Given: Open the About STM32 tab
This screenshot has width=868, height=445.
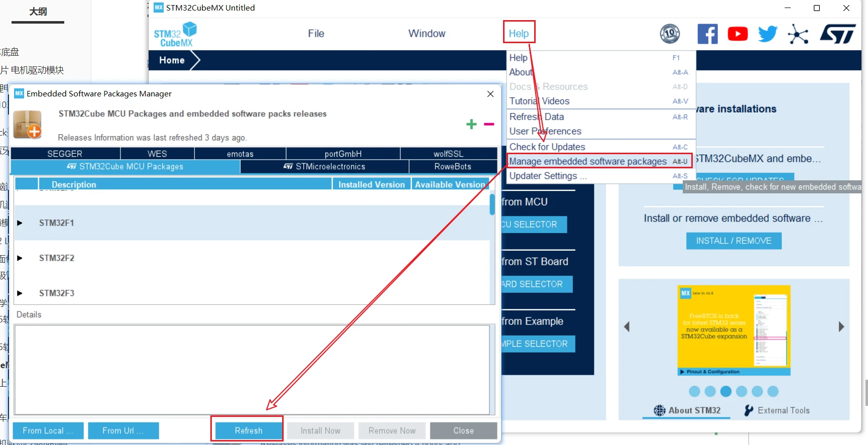Looking at the screenshot, I should [x=687, y=410].
